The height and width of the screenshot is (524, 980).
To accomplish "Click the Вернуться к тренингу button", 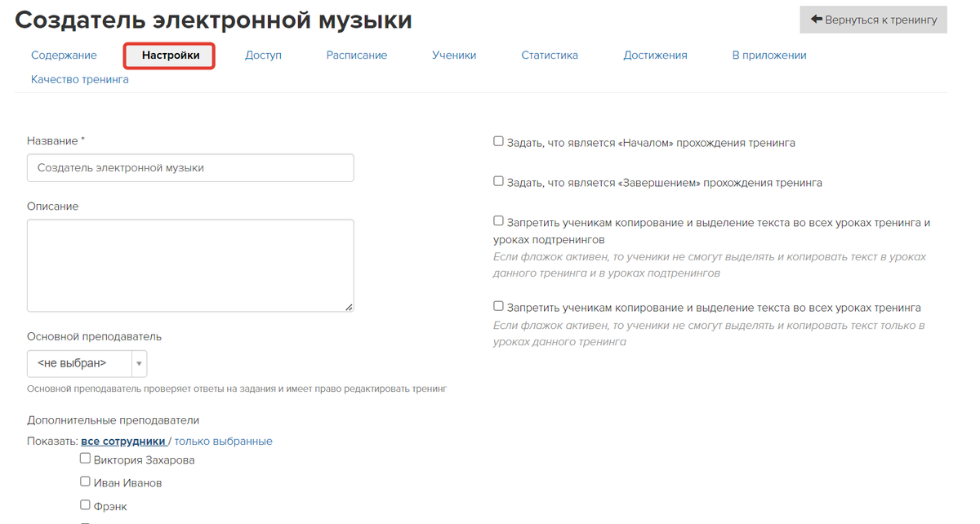I will pos(873,19).
